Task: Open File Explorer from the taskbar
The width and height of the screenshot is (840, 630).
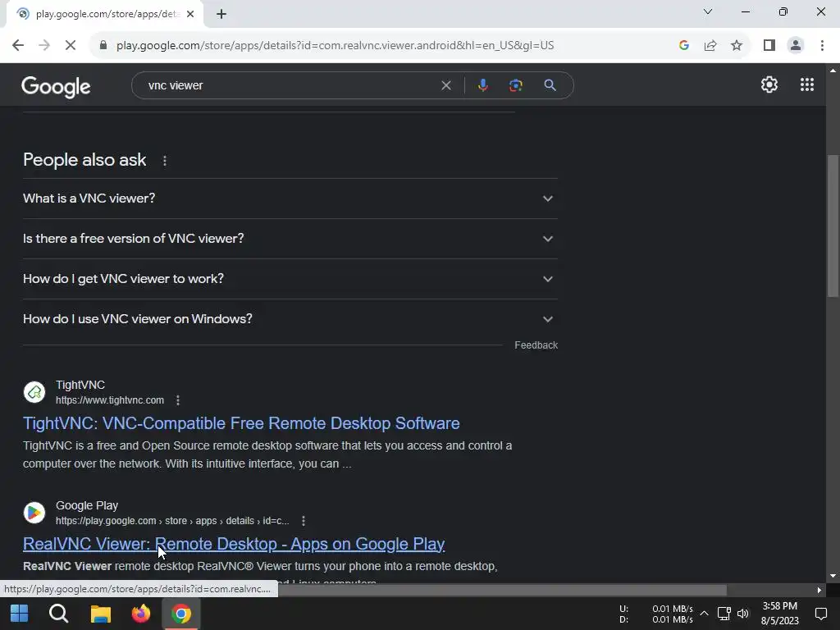Action: 100,614
